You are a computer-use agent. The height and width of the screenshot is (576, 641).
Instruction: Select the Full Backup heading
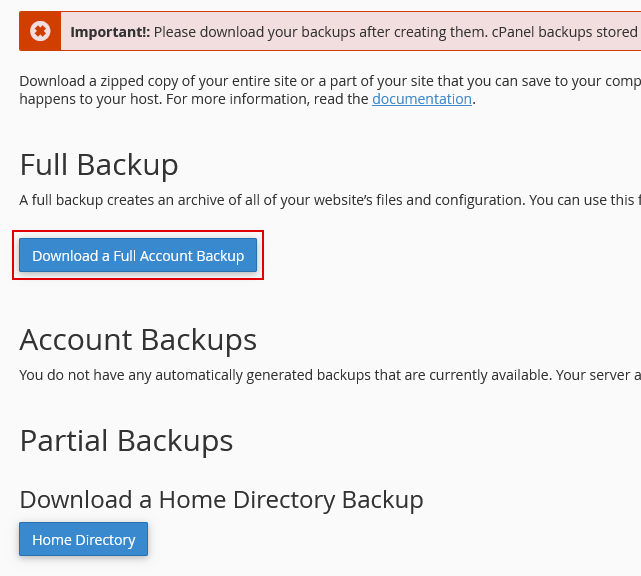99,165
